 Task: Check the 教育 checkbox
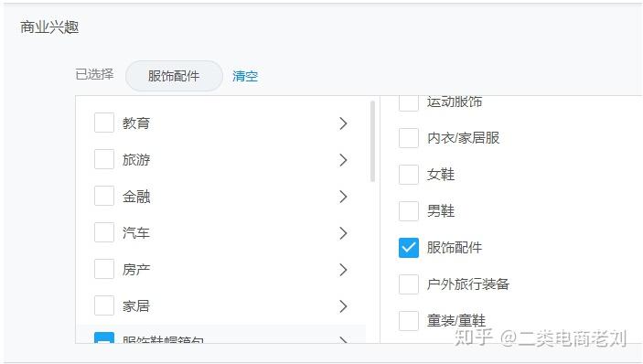[x=104, y=123]
